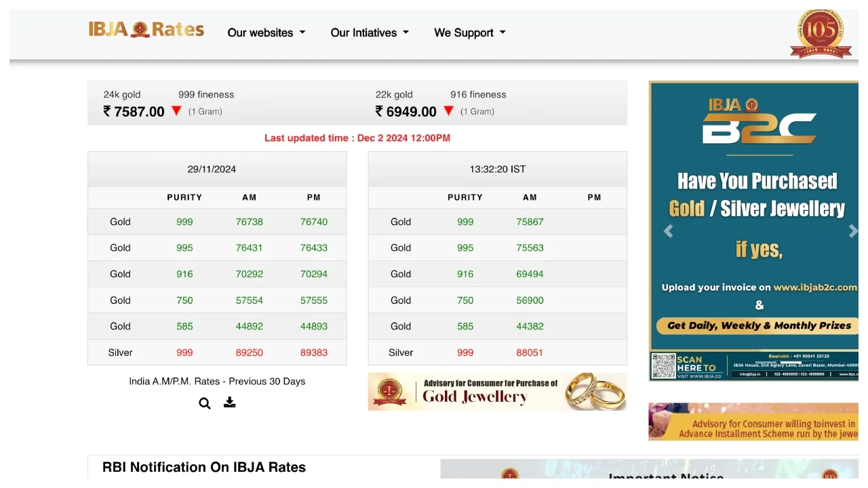Viewport: 868px width, 488px height.
Task: Click the red down arrow beside 7587.00
Action: click(x=176, y=111)
